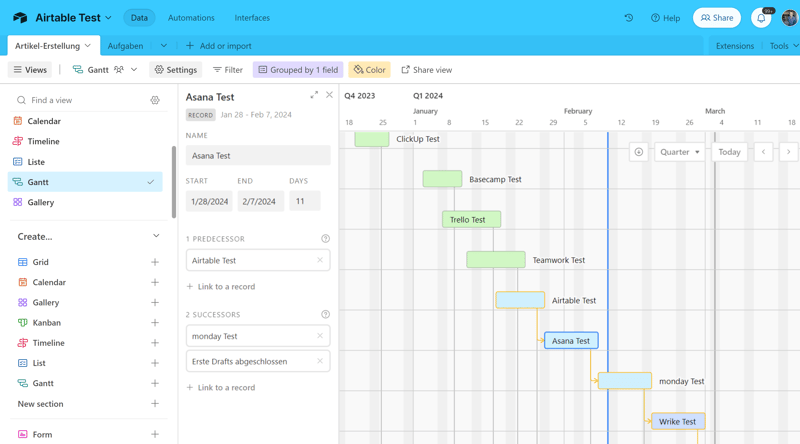
Task: Open the notifications bell
Action: pos(761,18)
